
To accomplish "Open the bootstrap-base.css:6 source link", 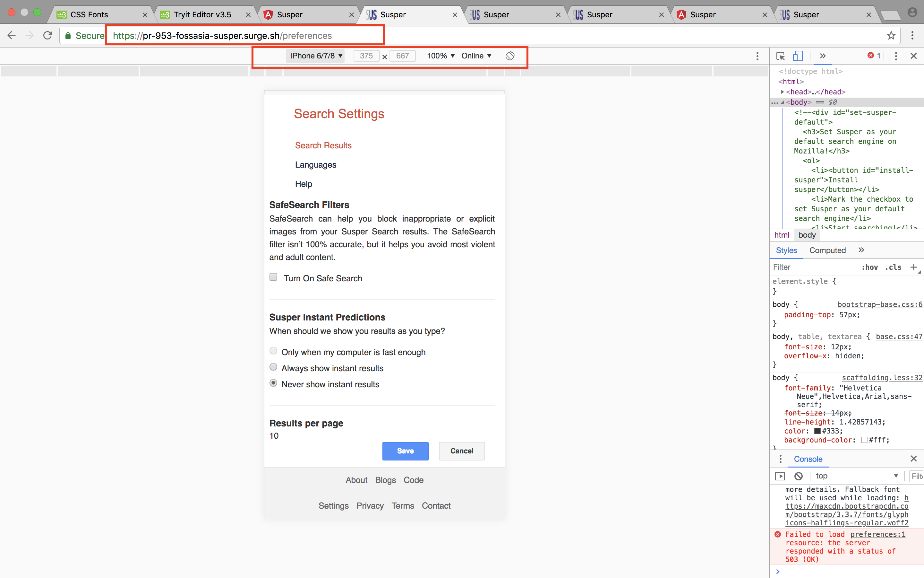I will 880,305.
